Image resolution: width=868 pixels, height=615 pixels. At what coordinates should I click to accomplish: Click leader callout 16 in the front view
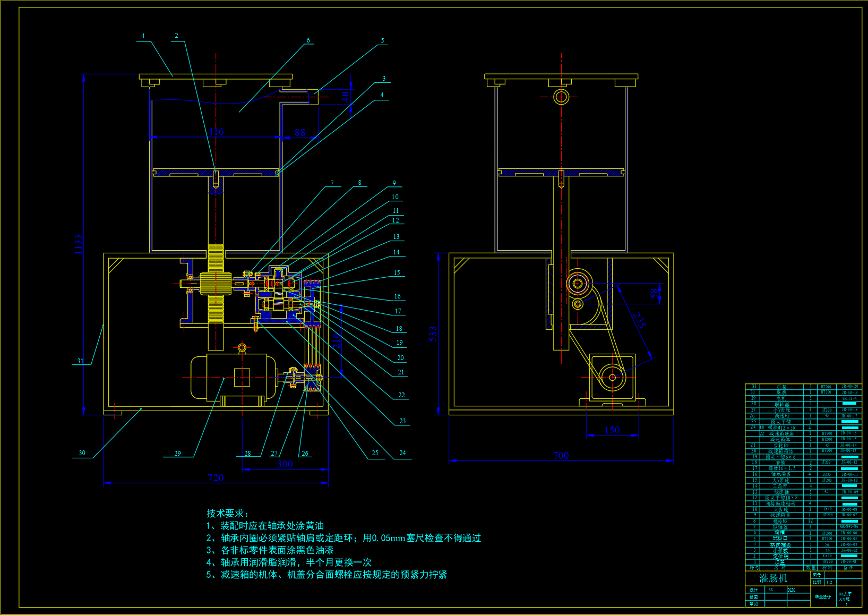[398, 296]
